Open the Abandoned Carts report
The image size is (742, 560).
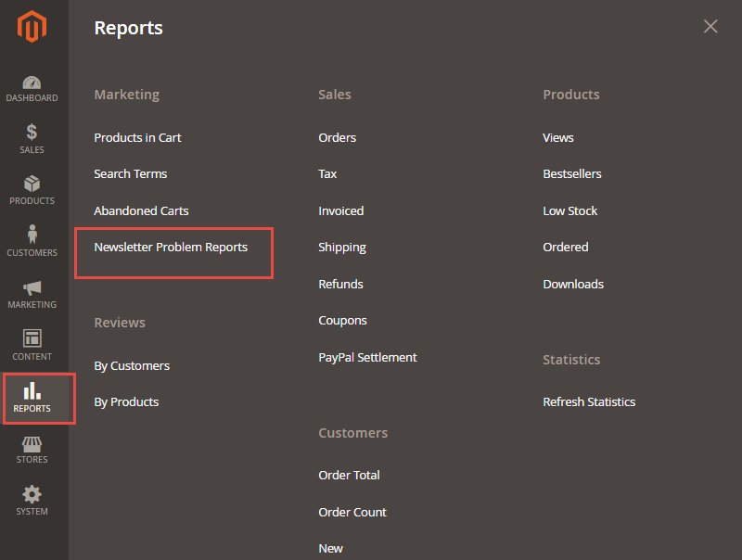pos(141,211)
